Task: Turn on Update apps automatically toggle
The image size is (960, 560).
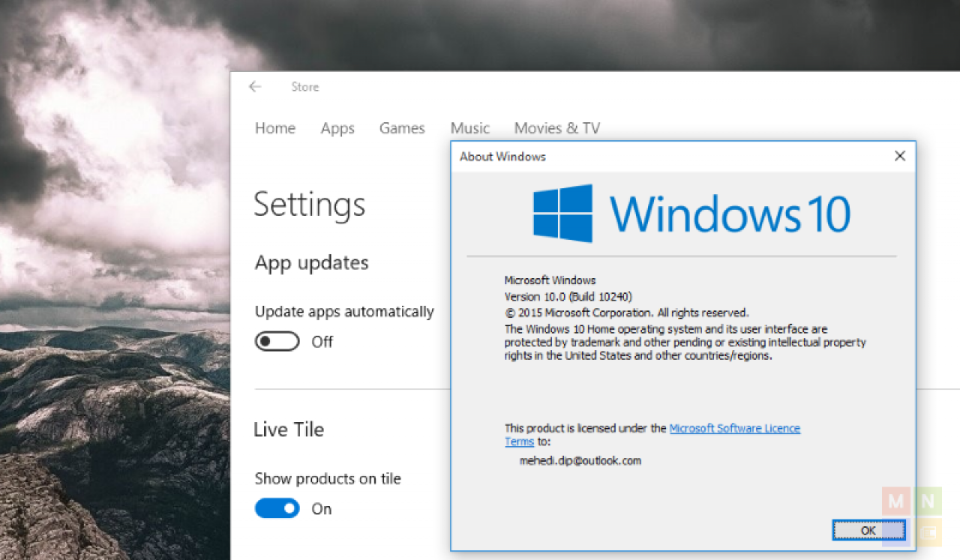Action: click(x=277, y=342)
